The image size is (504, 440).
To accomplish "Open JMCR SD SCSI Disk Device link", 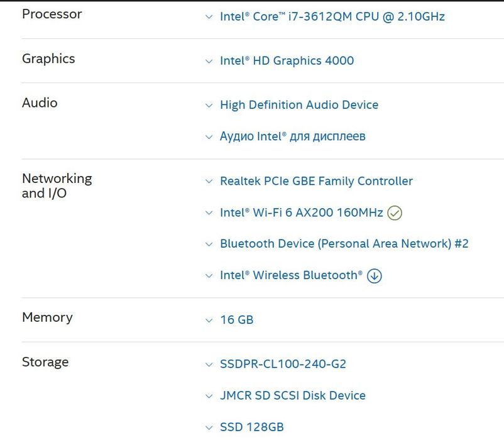I will 292,395.
